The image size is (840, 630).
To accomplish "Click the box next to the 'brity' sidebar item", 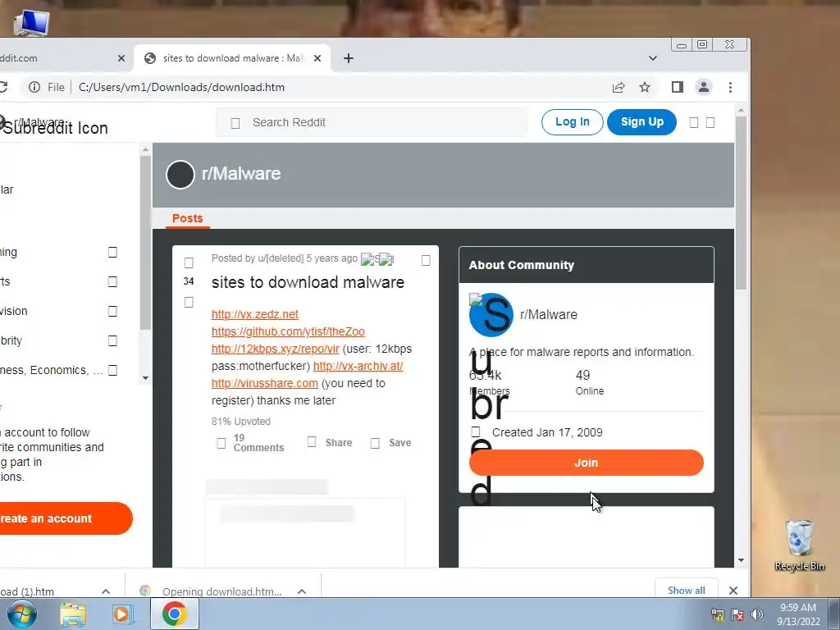I will (112, 340).
